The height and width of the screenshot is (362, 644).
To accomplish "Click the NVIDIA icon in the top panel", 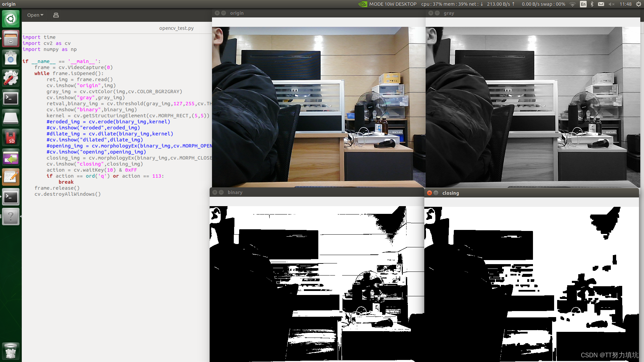I will click(x=363, y=4).
